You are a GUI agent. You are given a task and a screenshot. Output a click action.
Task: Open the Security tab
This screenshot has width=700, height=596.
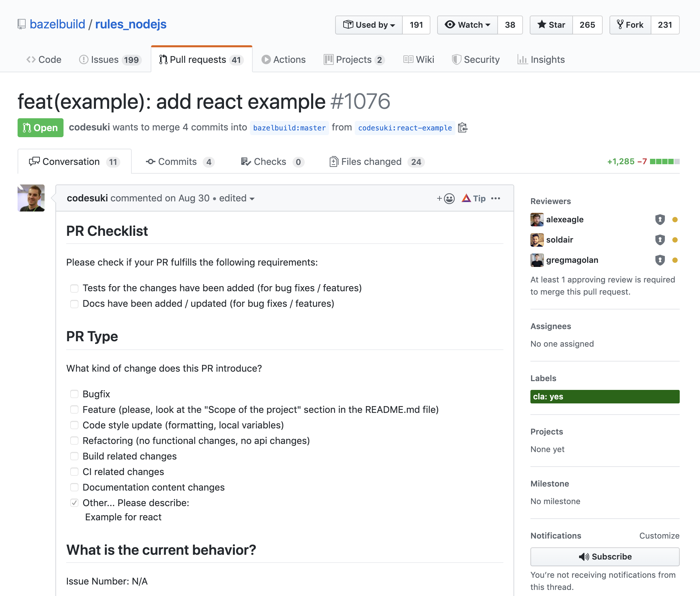476,60
